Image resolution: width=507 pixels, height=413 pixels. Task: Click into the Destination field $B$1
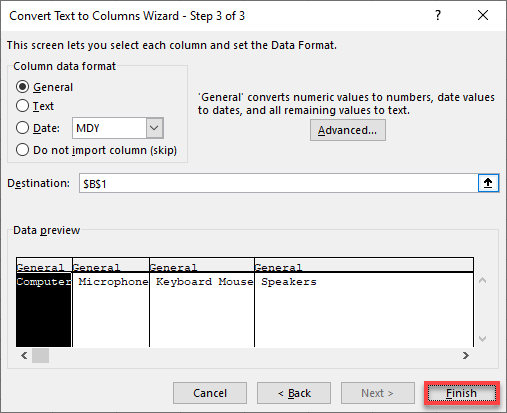278,183
